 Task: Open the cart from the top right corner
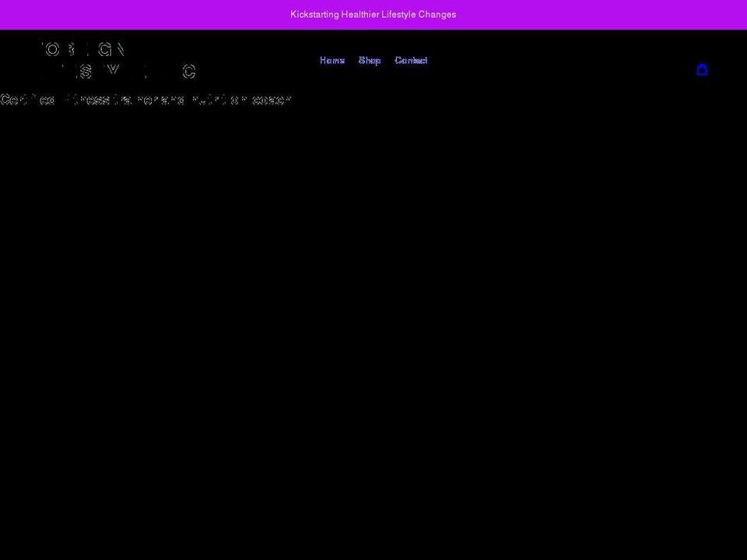(x=703, y=69)
